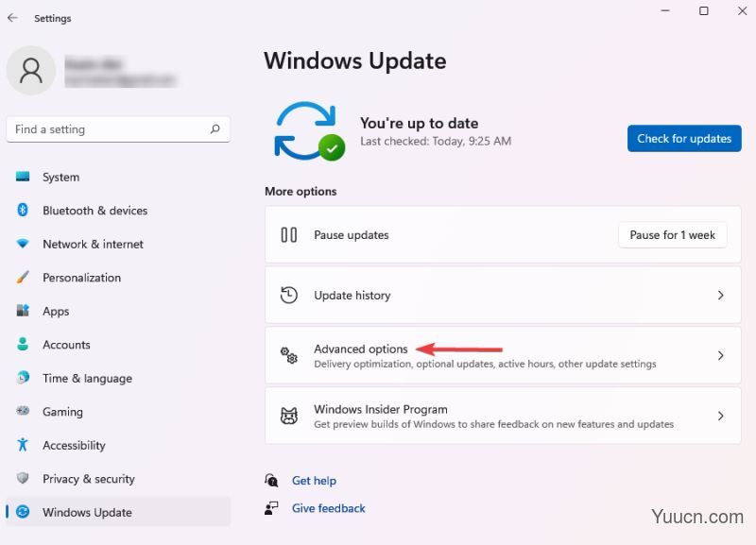Open Advanced options via its chevron
This screenshot has height=545, width=756.
click(x=720, y=355)
